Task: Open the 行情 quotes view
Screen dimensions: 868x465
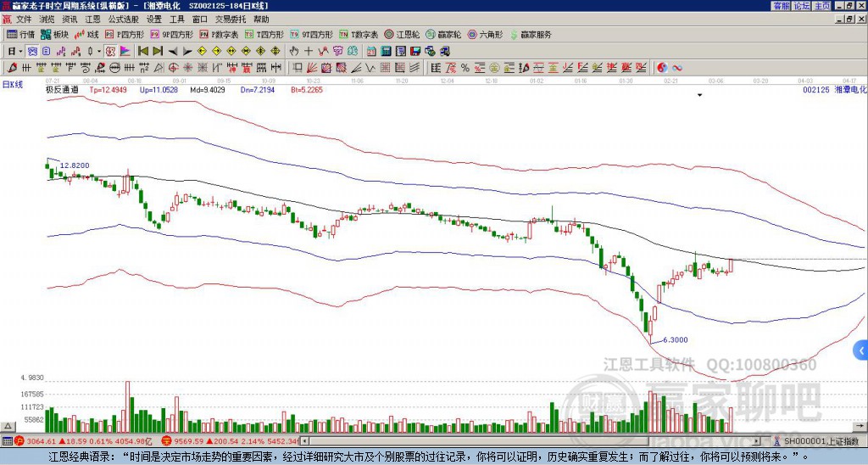Action: point(20,34)
